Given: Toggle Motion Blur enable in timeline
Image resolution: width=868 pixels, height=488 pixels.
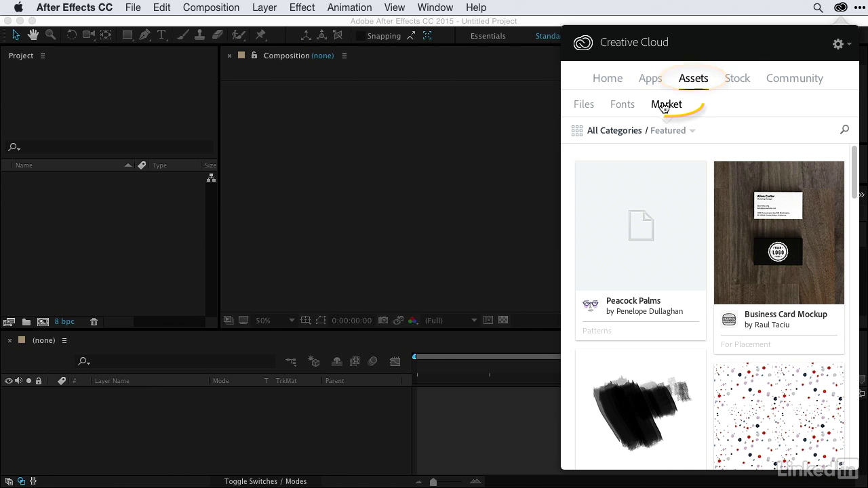Looking at the screenshot, I should pos(372,362).
